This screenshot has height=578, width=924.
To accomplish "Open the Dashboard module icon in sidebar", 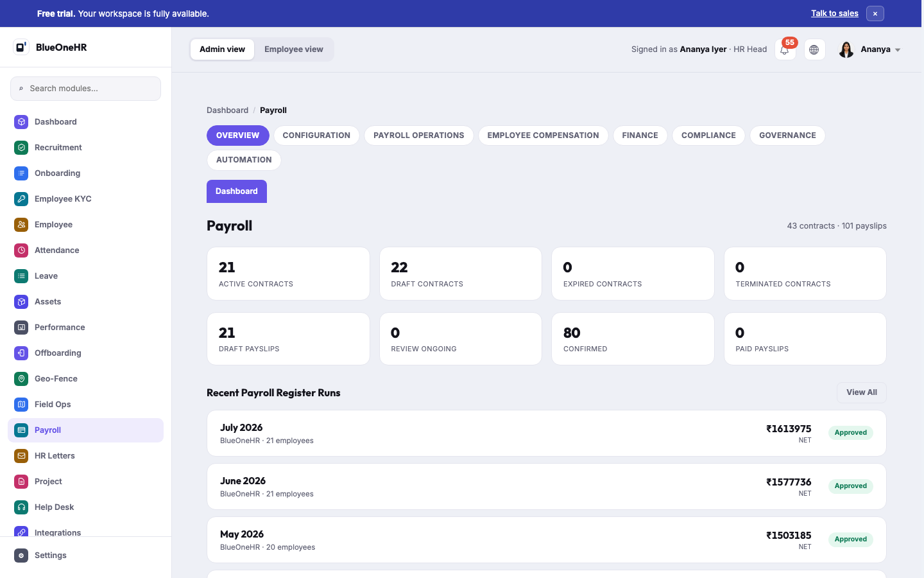I will tap(21, 122).
